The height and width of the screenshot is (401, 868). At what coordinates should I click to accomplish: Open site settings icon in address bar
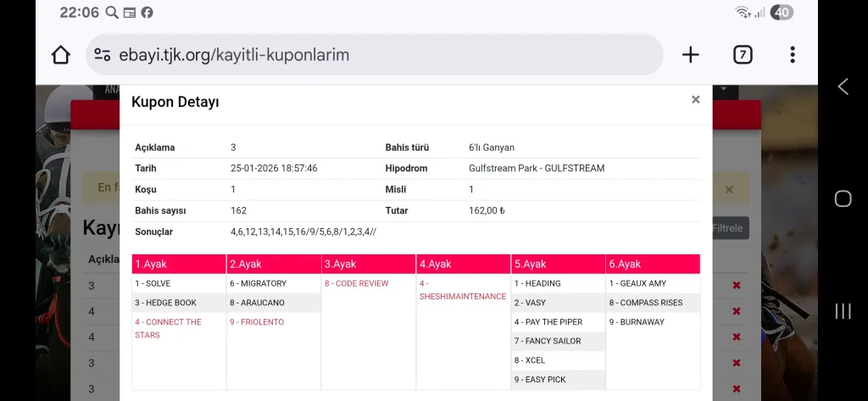(103, 55)
